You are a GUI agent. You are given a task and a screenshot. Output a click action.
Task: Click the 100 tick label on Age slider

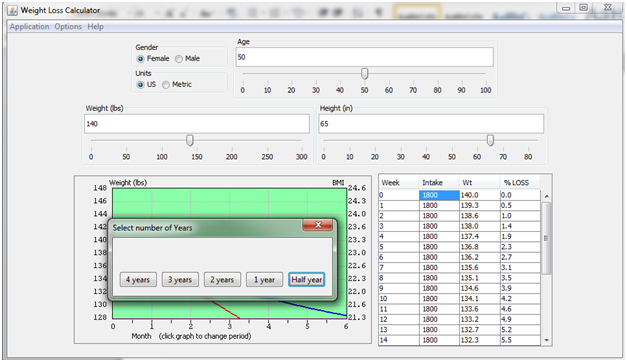click(x=485, y=90)
